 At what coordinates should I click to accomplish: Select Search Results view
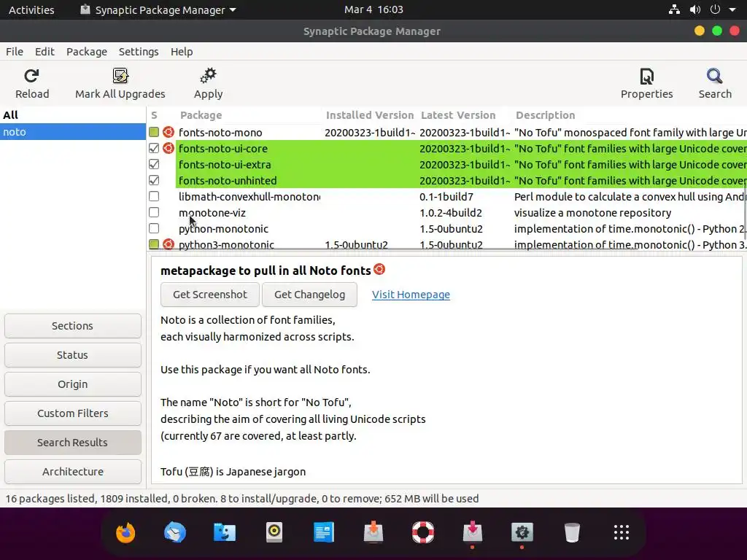pyautogui.click(x=73, y=443)
